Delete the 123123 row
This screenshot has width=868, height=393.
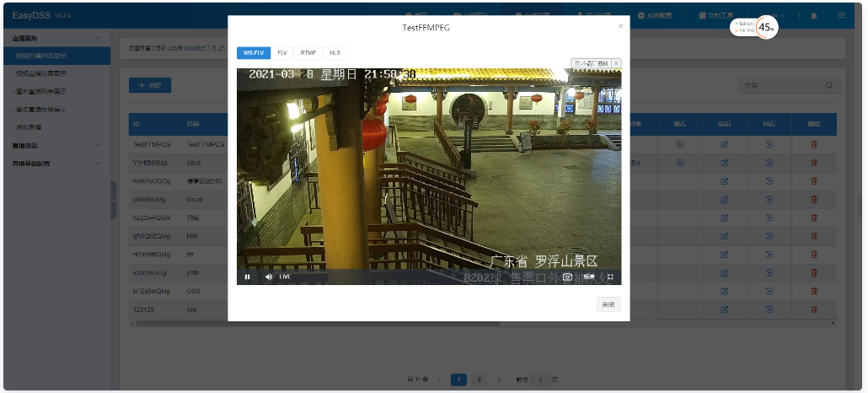pos(814,310)
